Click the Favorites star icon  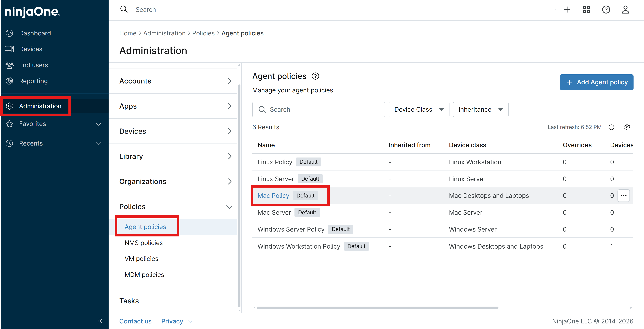(9, 124)
